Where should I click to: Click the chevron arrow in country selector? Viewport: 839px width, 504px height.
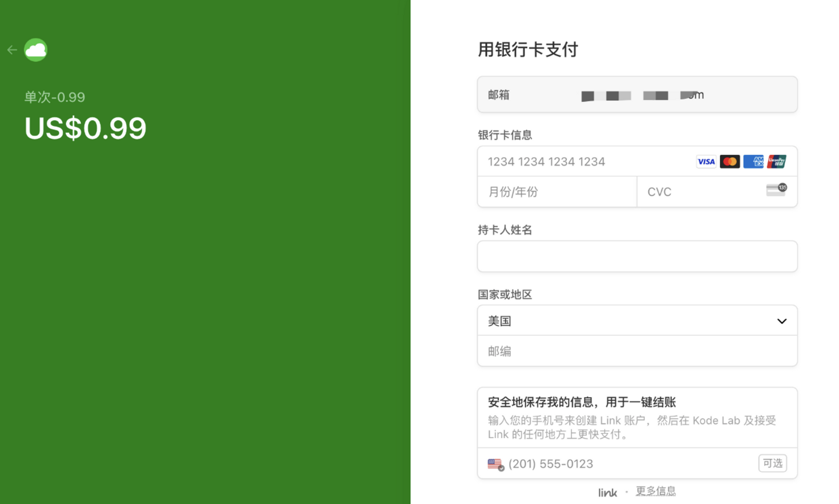coord(782,321)
